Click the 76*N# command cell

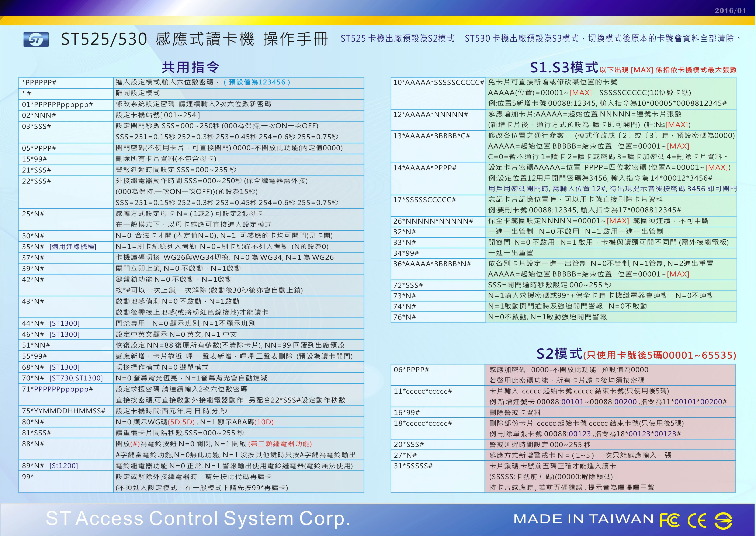click(x=438, y=317)
